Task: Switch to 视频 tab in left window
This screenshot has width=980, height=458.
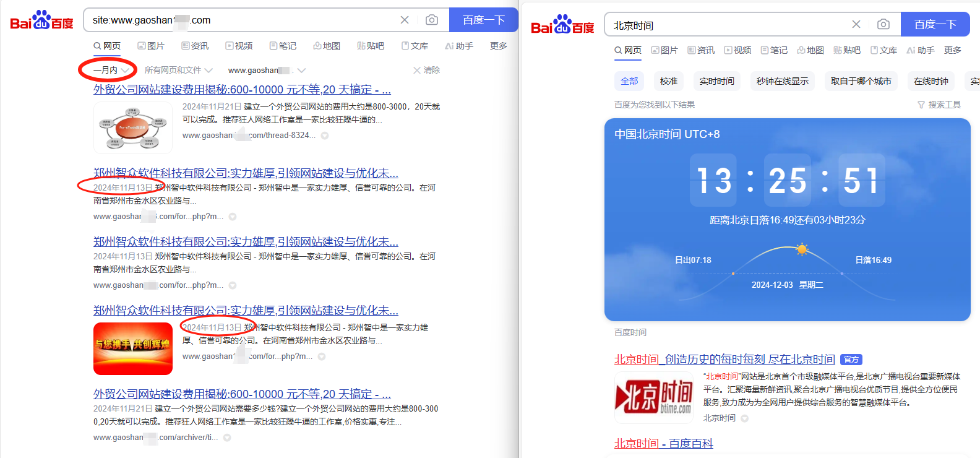Action: (239, 46)
